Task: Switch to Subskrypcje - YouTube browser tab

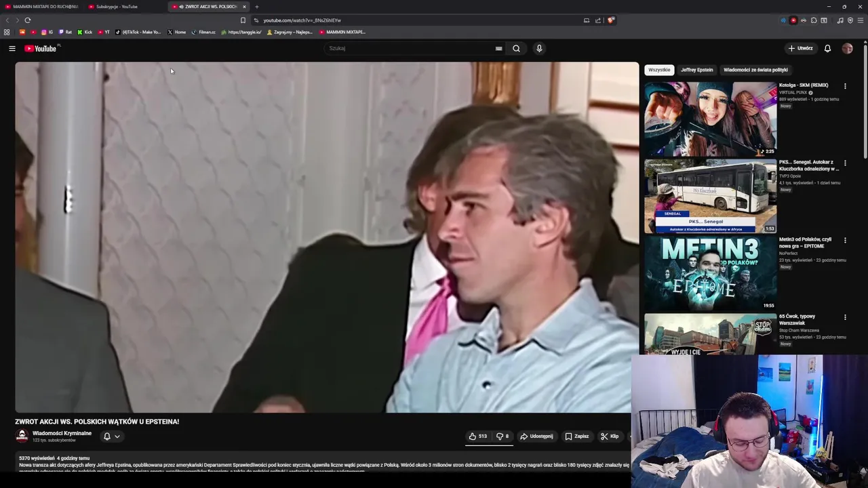Action: point(125,6)
